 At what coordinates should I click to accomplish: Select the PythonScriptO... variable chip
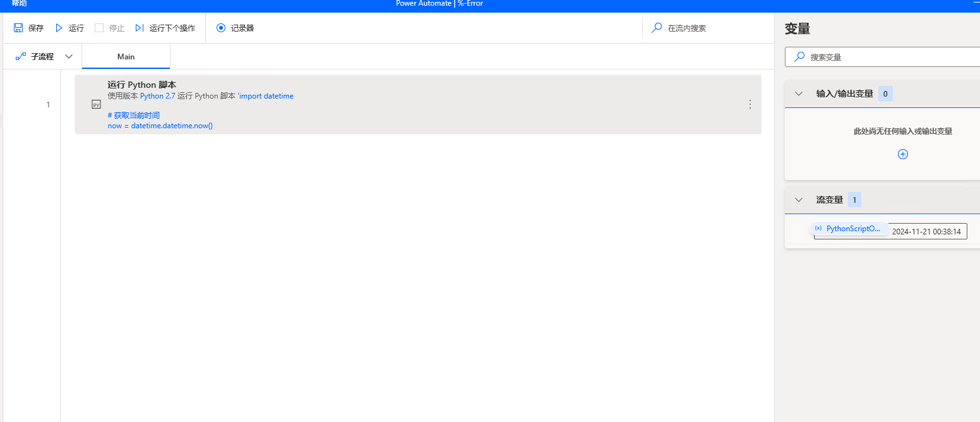click(x=849, y=229)
